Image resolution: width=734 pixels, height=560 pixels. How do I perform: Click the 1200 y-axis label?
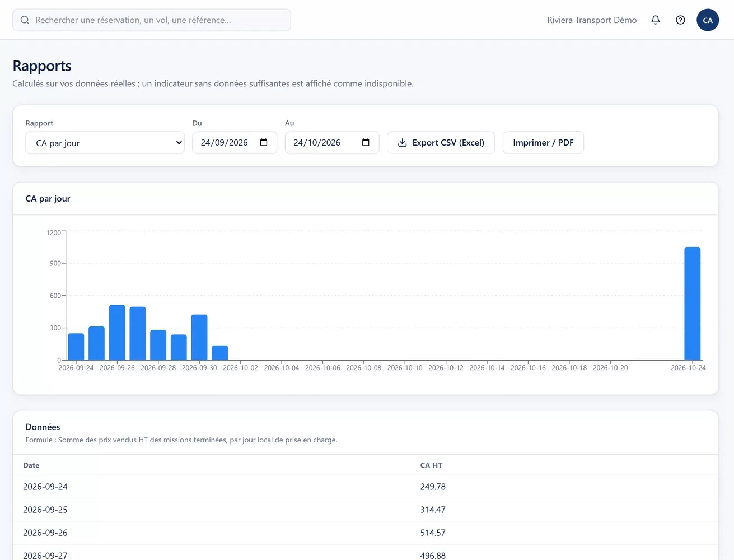click(x=54, y=232)
